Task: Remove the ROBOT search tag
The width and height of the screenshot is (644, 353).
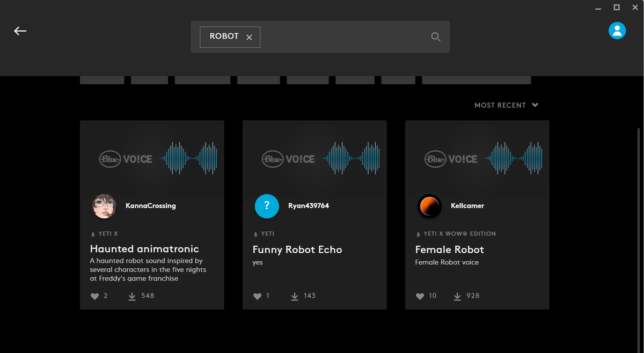Action: [249, 36]
